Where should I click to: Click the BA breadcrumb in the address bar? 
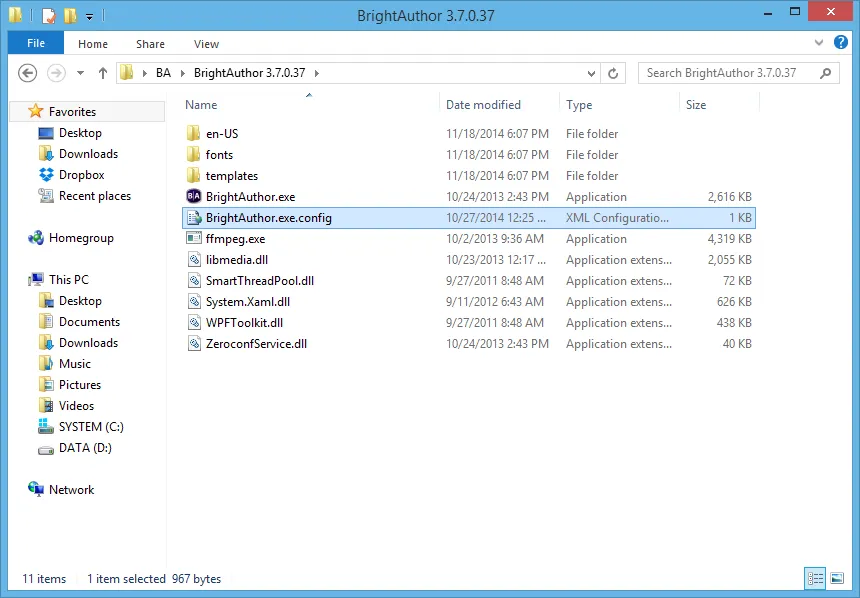coord(163,73)
